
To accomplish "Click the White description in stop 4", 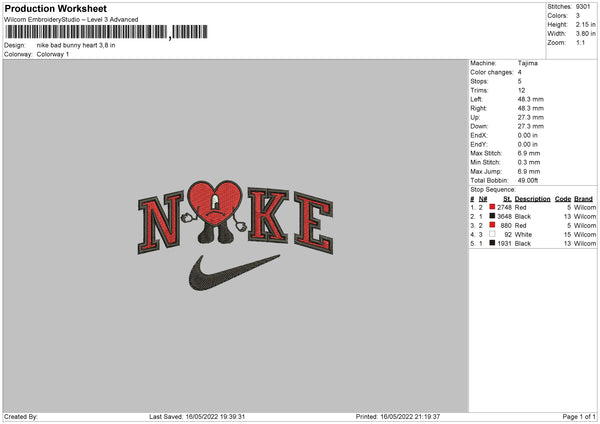I will (x=523, y=235).
